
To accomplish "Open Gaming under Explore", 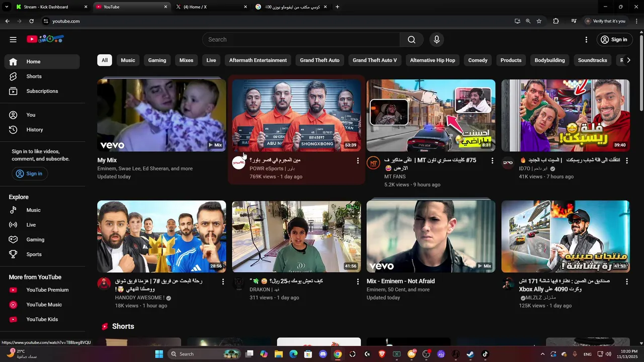I will (x=42, y=239).
